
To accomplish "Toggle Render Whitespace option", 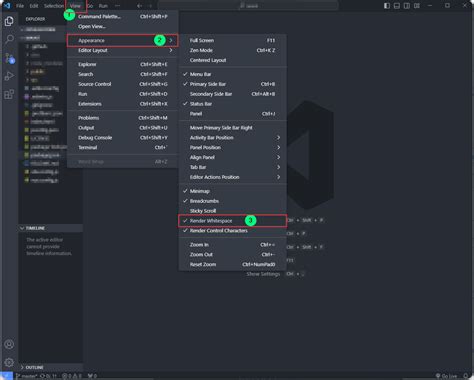I will coord(232,221).
